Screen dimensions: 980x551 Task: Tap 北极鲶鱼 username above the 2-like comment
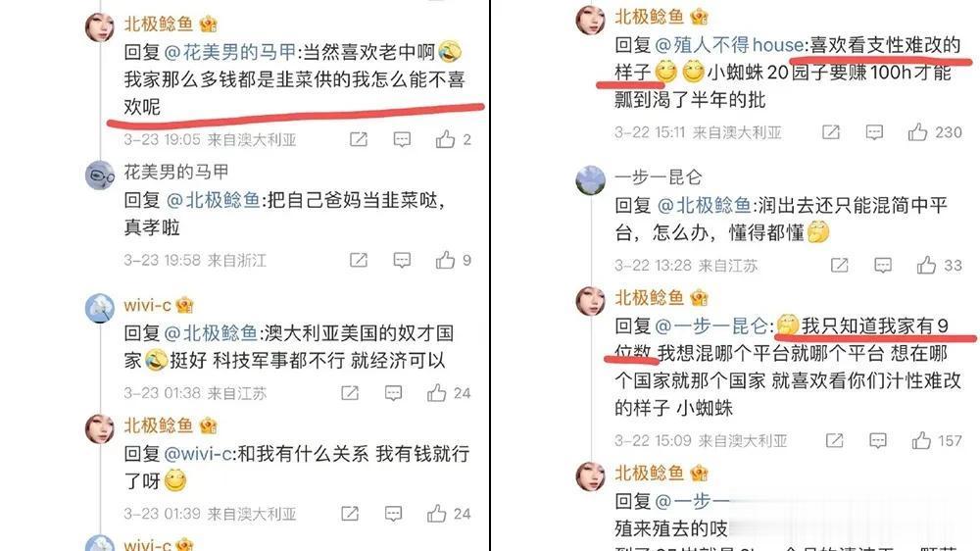(159, 24)
